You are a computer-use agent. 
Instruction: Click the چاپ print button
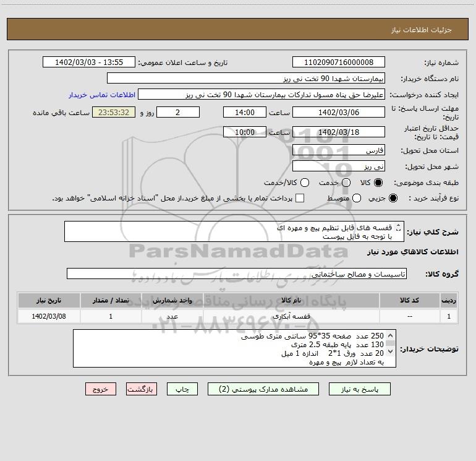(182, 389)
